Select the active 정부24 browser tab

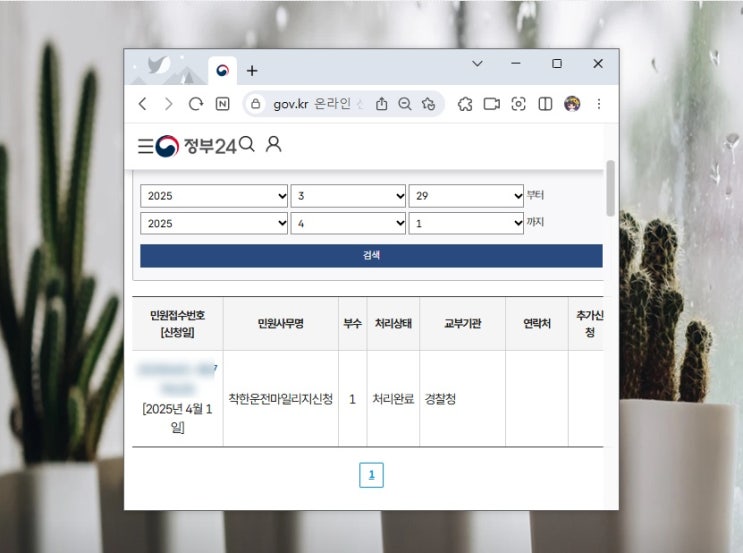click(x=223, y=71)
